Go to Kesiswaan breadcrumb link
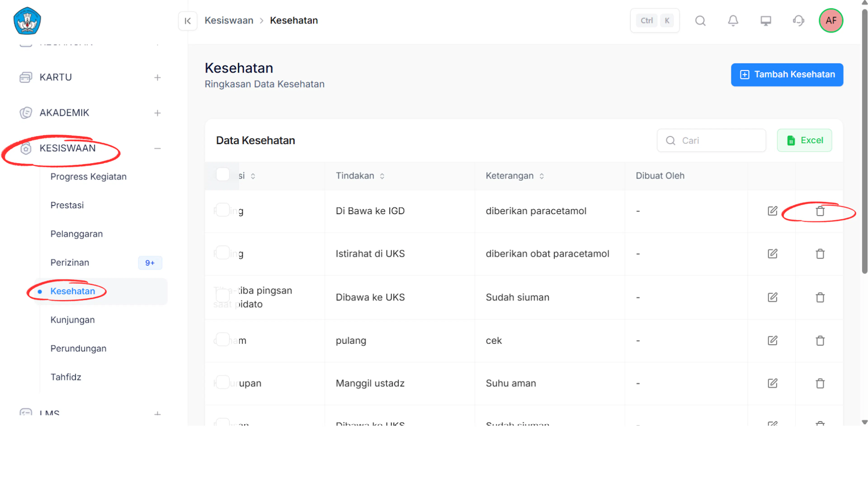 229,21
